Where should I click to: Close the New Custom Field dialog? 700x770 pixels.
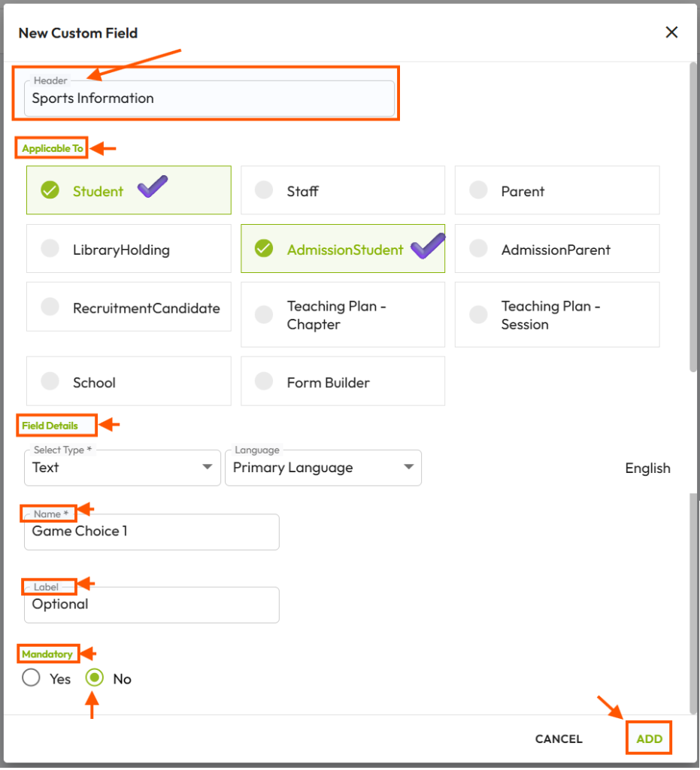click(x=671, y=32)
